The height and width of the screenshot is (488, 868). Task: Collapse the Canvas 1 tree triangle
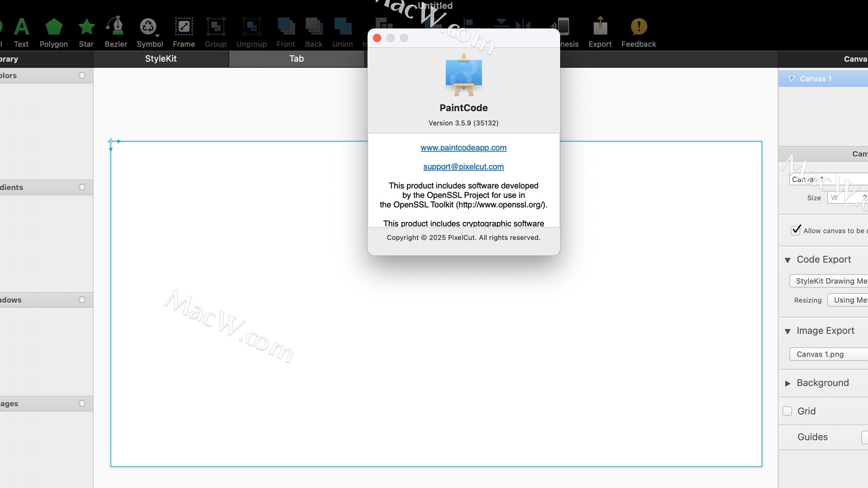click(792, 79)
